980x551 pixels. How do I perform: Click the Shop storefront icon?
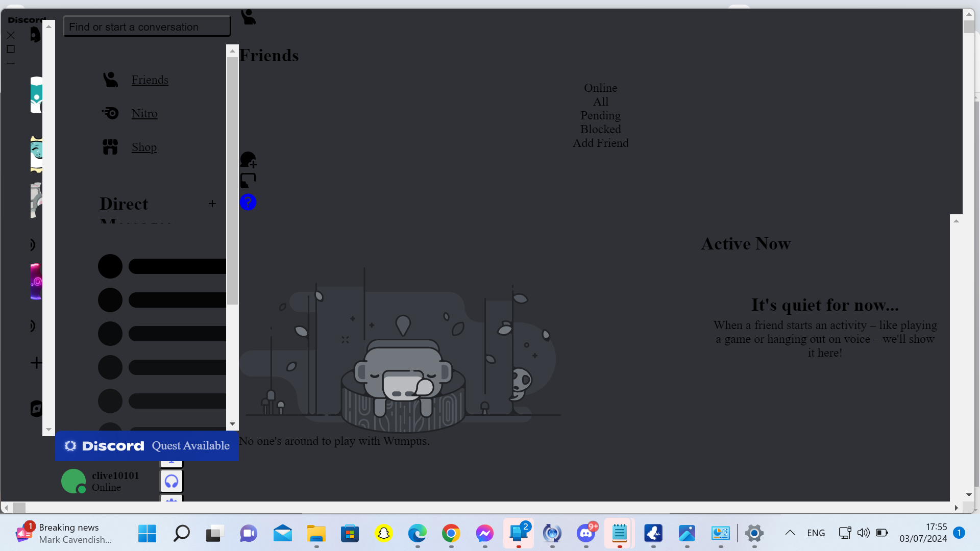(x=110, y=147)
